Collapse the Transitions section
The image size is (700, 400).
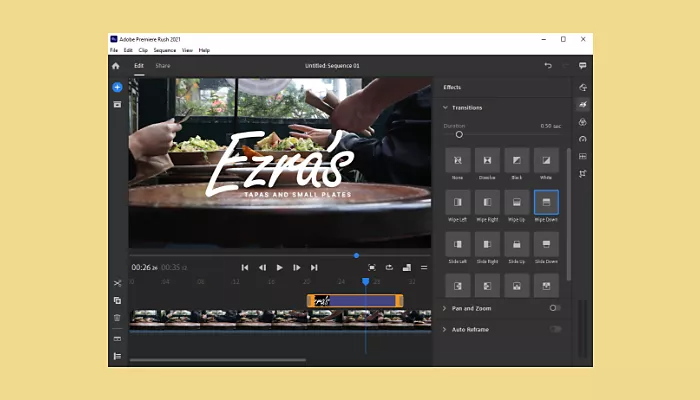(x=445, y=108)
